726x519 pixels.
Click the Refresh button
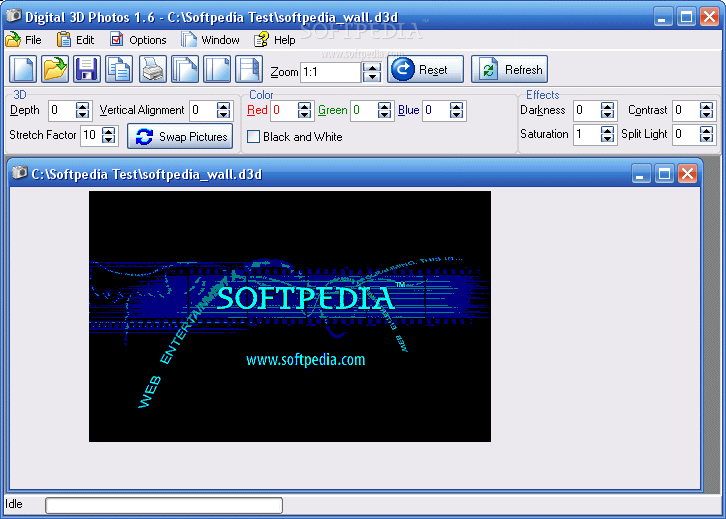point(509,69)
